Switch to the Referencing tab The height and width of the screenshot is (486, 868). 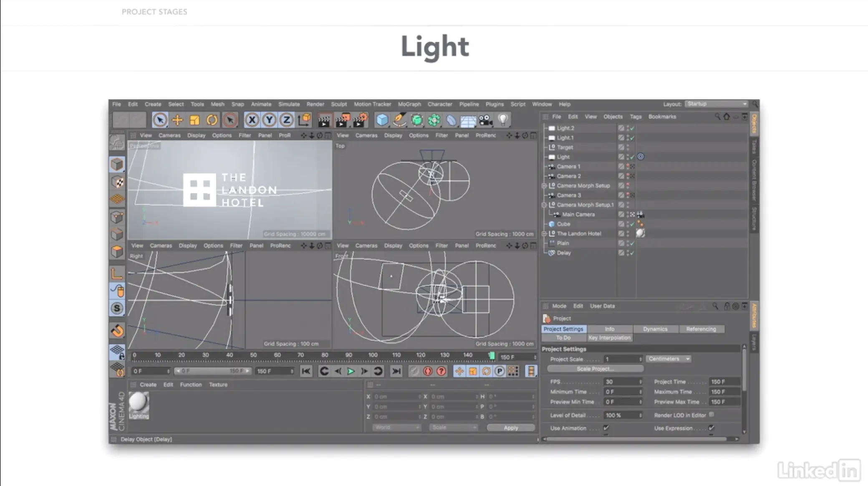pos(701,329)
